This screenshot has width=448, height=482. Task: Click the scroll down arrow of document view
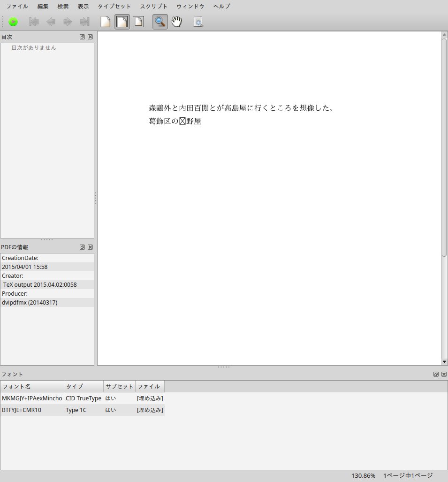444,362
